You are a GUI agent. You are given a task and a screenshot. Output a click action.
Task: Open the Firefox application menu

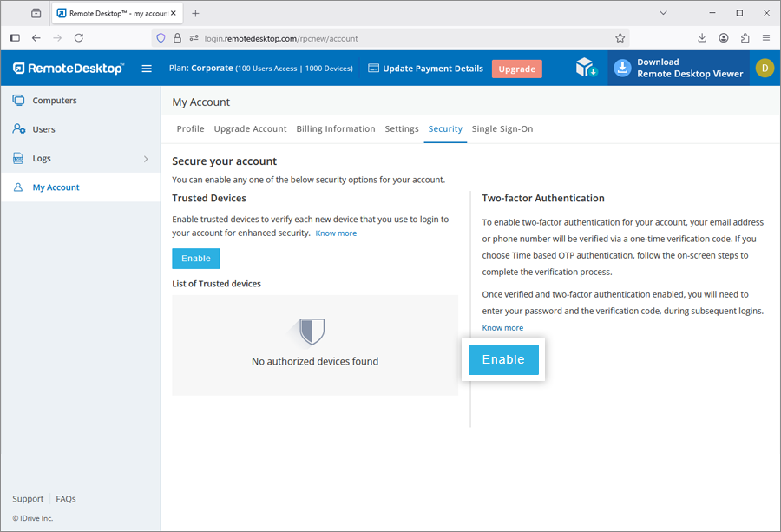pos(766,38)
